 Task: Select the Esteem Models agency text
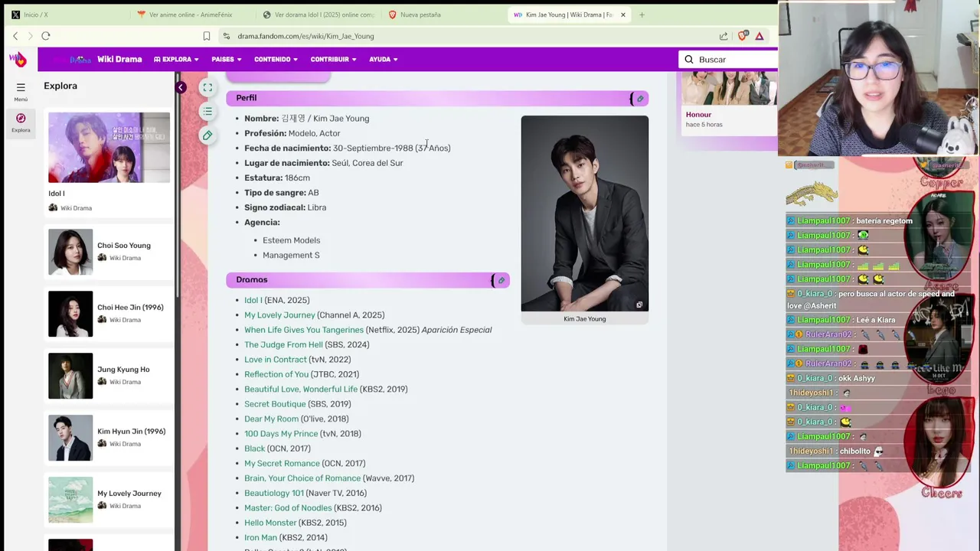click(x=291, y=240)
